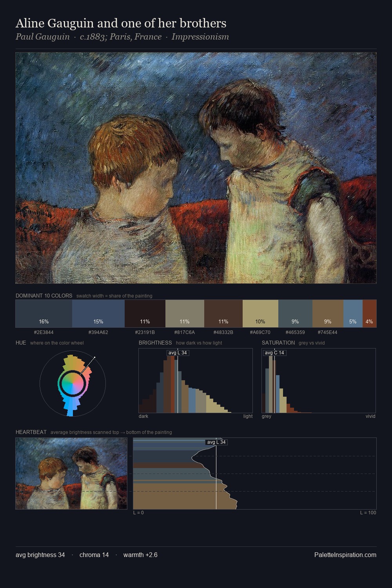Image resolution: width=392 pixels, height=588 pixels.
Task: Click the avg C 14 label in saturation chart
Action: pyautogui.click(x=274, y=353)
